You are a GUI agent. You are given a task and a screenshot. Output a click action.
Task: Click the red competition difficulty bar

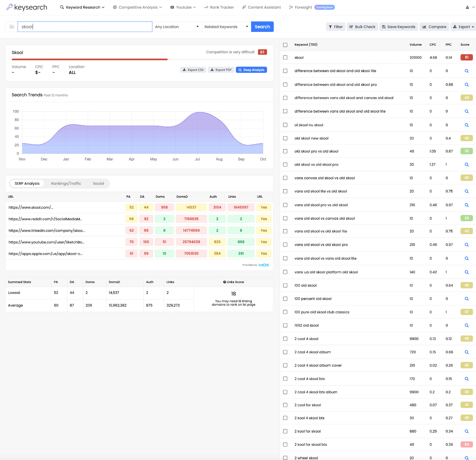coord(90,59)
